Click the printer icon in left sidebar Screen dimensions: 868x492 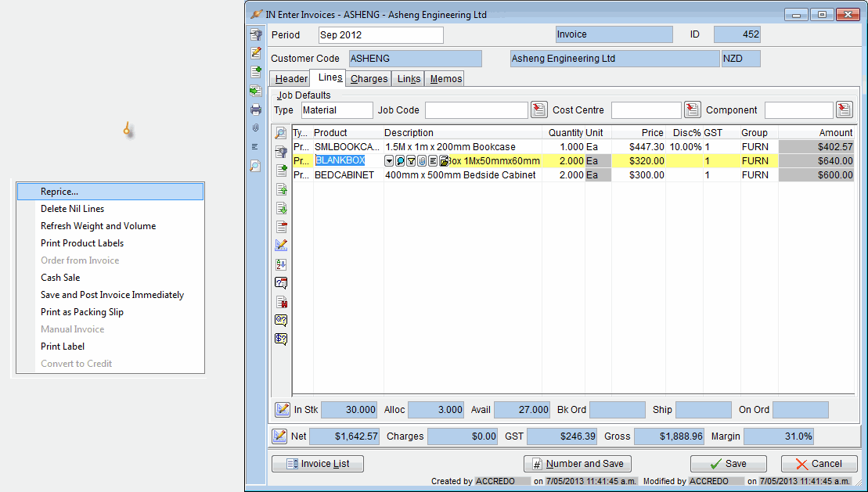pyautogui.click(x=255, y=110)
